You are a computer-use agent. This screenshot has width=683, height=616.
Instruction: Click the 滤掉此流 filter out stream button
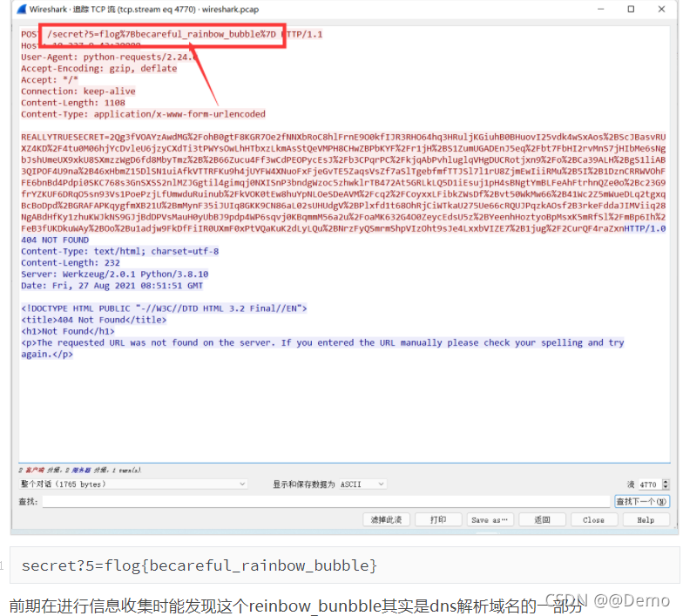[x=387, y=519]
